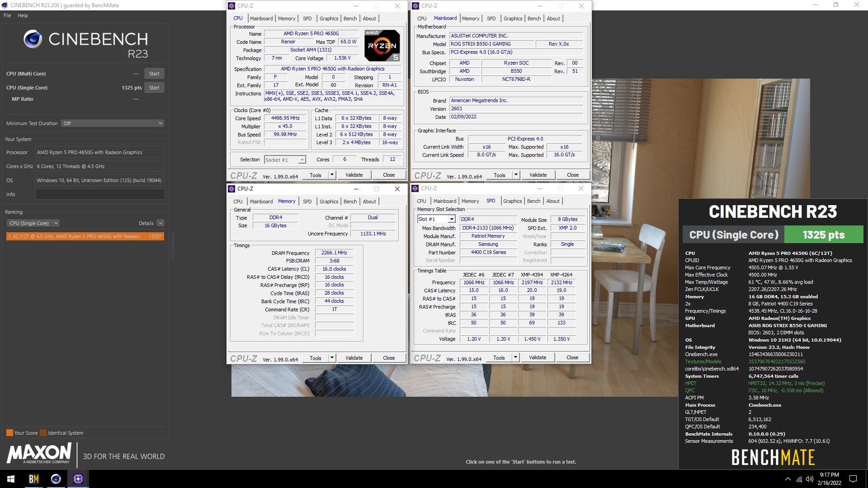Click Validate in the CPU window
Image resolution: width=868 pixels, height=488 pixels.
354,175
